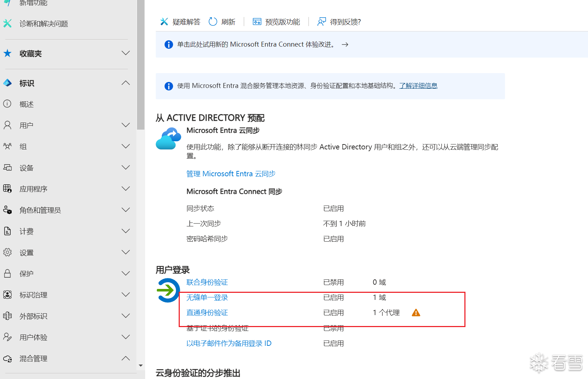Select 应用程序 label in the sidebar
This screenshot has height=379, width=588.
(x=34, y=189)
